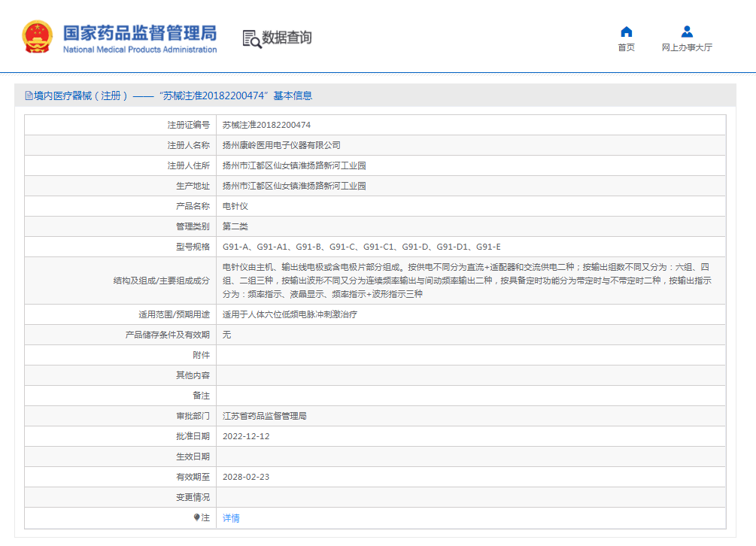756x546 pixels.
Task: Click the 网上办事大厅 user icon
Action: [687, 32]
